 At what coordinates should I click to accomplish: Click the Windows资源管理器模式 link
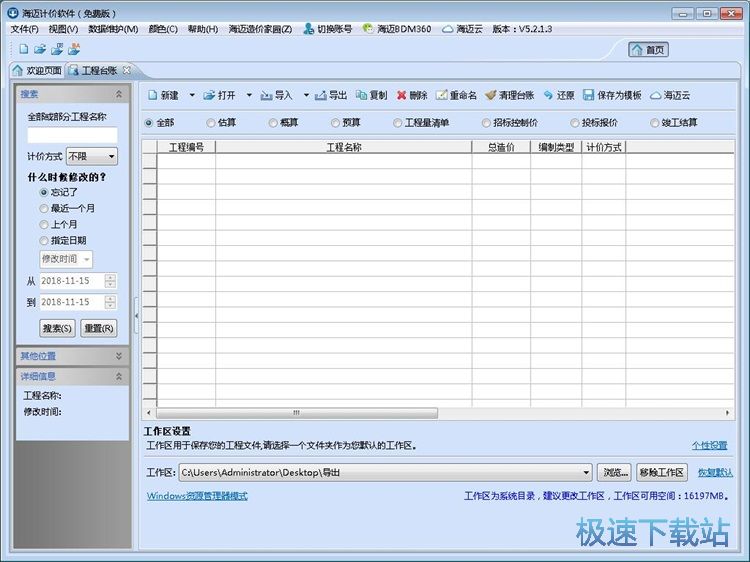click(197, 496)
